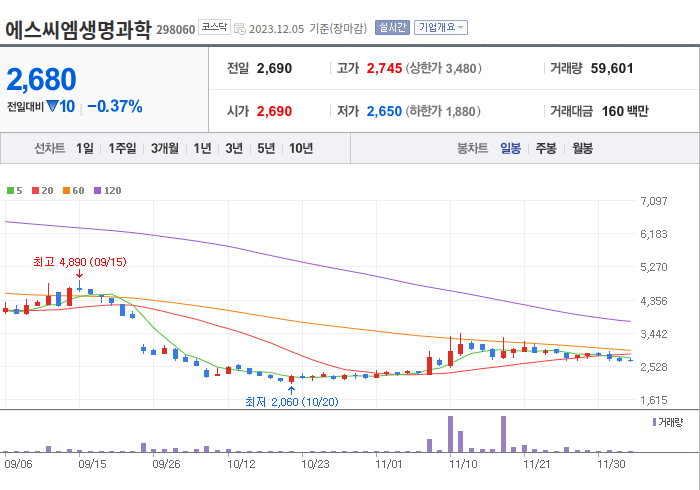Click the 고가 value 2,745
Image resolution: width=700 pixels, height=490 pixels.
coord(384,68)
